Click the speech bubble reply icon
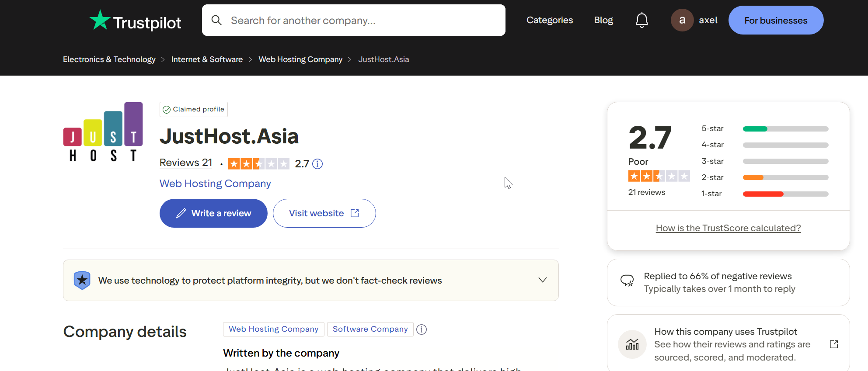 627,281
